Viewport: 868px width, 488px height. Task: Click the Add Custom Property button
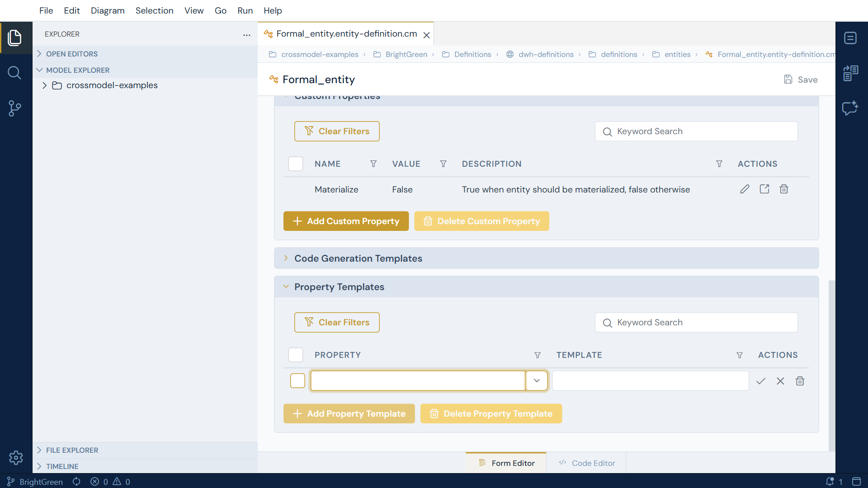click(346, 221)
